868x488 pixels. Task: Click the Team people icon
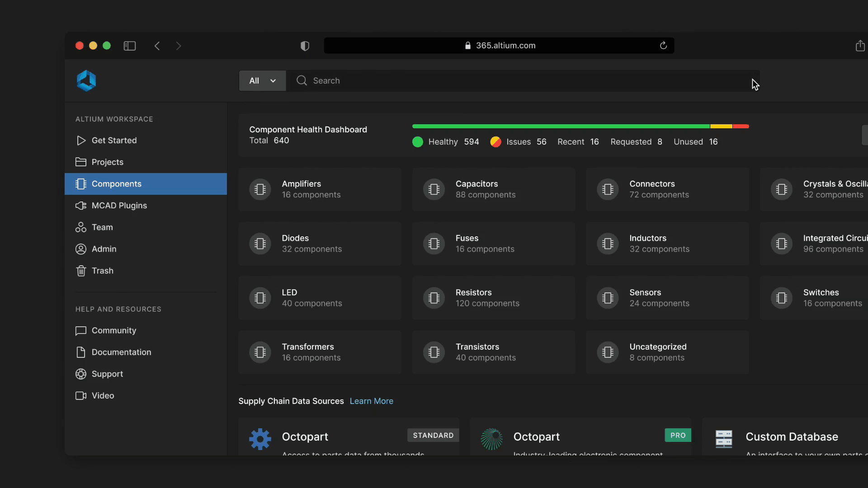tap(81, 227)
